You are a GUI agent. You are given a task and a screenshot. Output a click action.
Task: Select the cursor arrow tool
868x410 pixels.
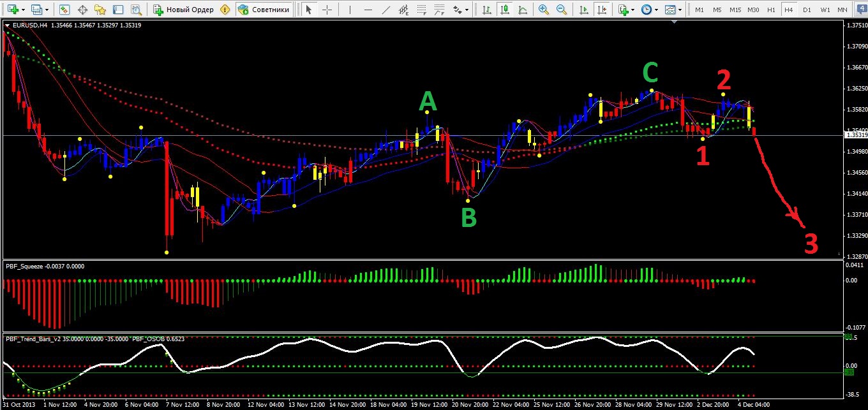pyautogui.click(x=309, y=10)
